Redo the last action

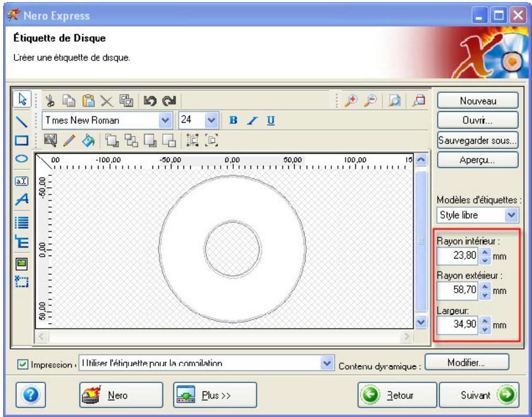(169, 101)
